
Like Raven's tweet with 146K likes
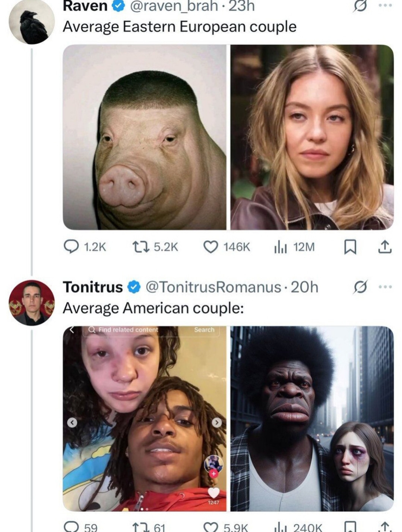(x=211, y=246)
